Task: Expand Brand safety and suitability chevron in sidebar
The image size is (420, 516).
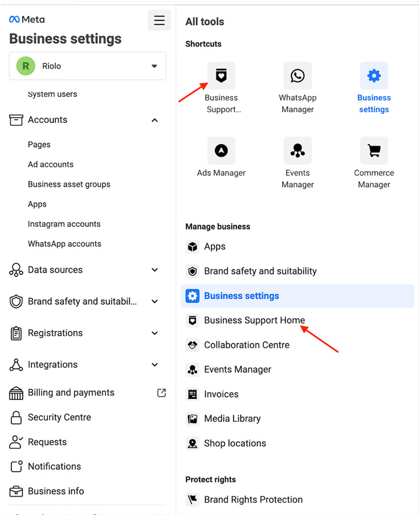Action: click(x=154, y=301)
